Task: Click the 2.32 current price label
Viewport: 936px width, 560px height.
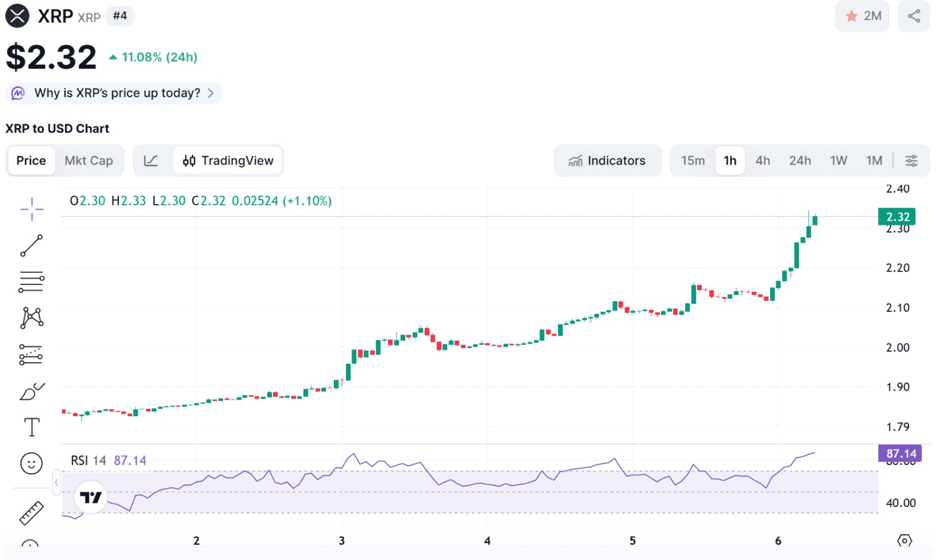Action: (x=897, y=217)
